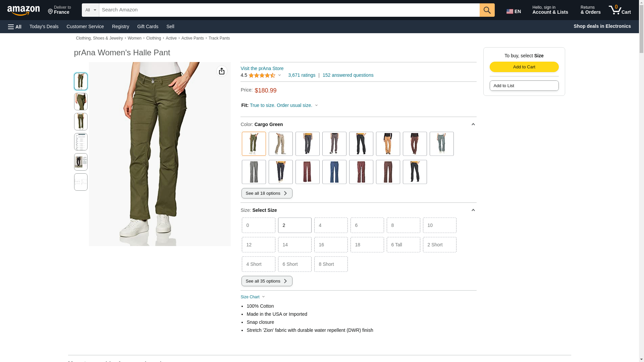Viewport: 644px width, 362px height.
Task: Click Deliver to France location
Action: [x=59, y=10]
